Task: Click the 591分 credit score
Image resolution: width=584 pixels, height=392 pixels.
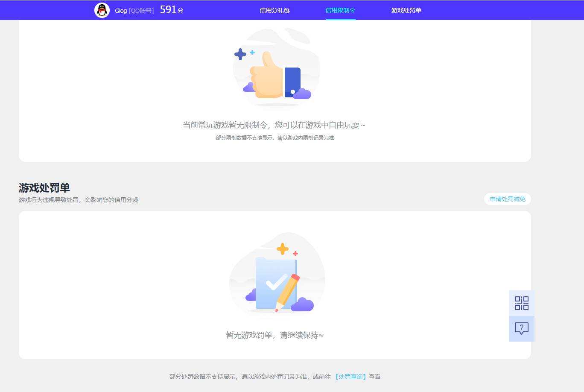Action: coord(172,10)
